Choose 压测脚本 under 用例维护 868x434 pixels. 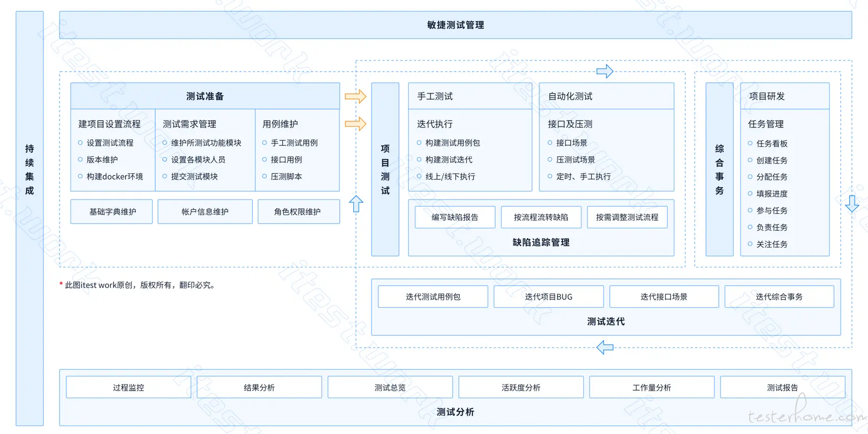286,177
